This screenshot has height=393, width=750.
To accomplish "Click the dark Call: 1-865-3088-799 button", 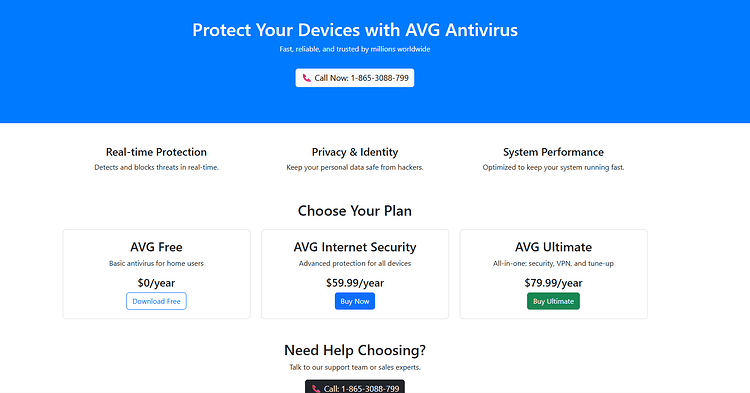I will click(x=355, y=387).
